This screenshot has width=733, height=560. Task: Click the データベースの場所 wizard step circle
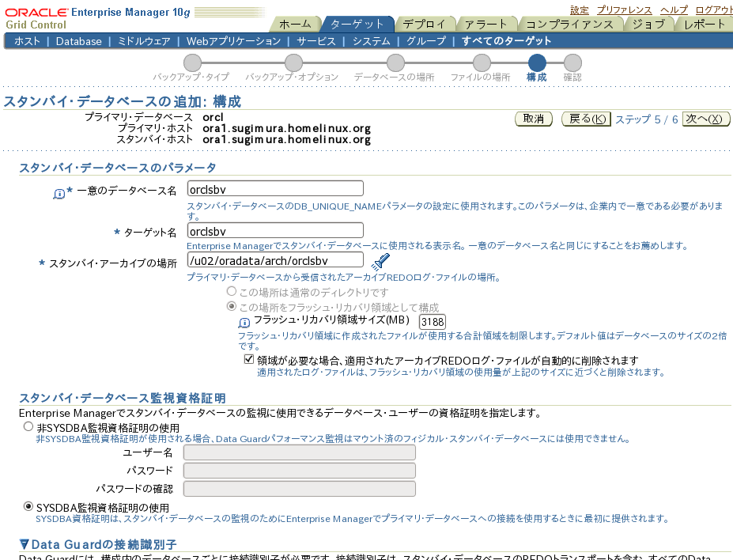point(395,62)
